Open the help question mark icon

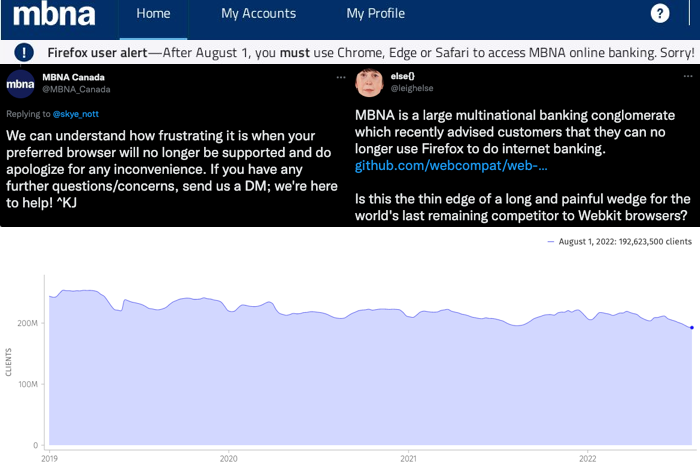point(659,14)
